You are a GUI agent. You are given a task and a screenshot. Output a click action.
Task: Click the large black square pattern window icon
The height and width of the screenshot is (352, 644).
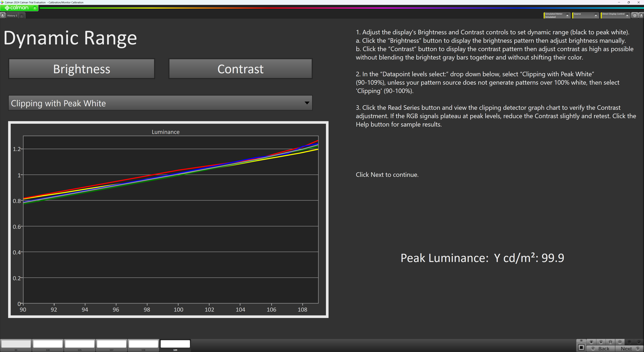(x=581, y=347)
